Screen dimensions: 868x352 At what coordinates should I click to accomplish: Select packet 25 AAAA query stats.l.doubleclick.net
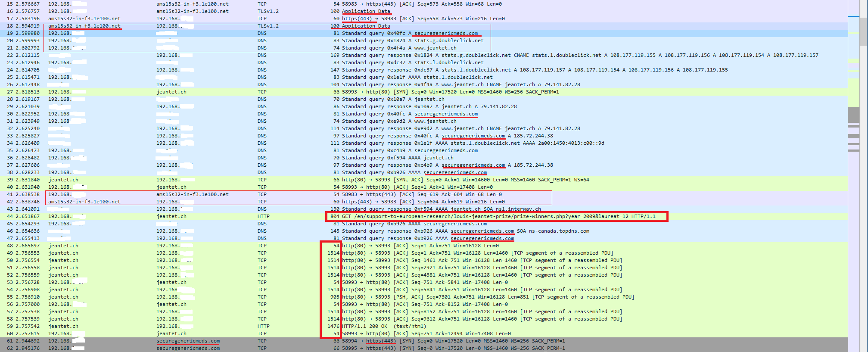424,77
